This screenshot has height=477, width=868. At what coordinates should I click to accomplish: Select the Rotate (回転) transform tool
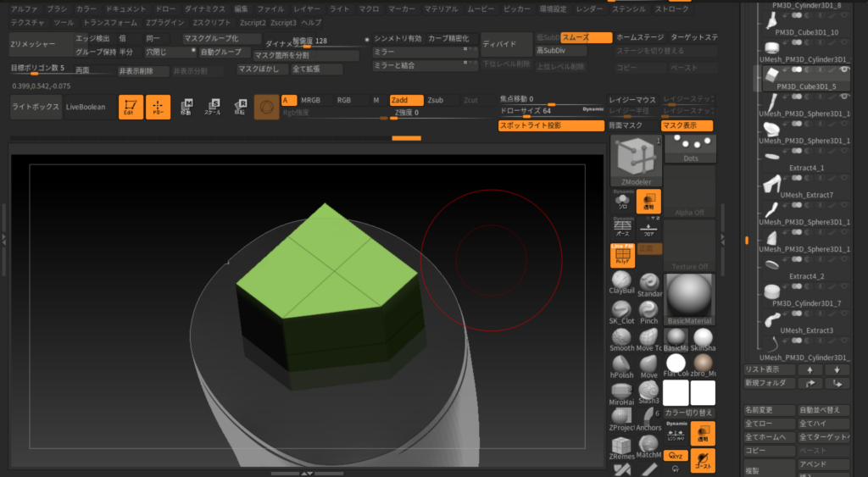tap(239, 107)
